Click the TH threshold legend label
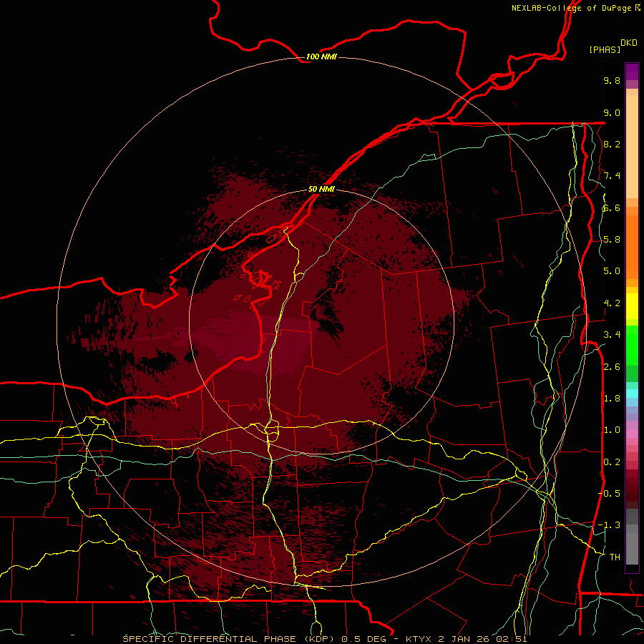The image size is (644, 644). (615, 557)
